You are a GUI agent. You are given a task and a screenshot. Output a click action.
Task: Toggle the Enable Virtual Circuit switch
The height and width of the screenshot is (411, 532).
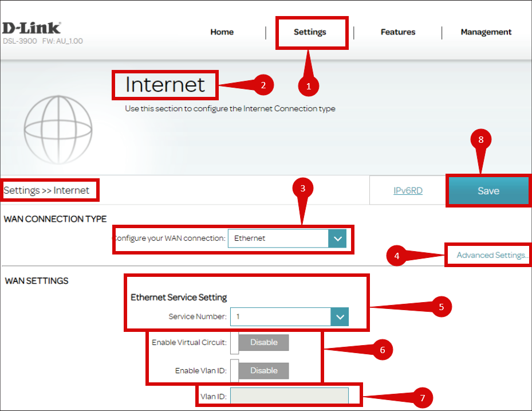click(259, 342)
